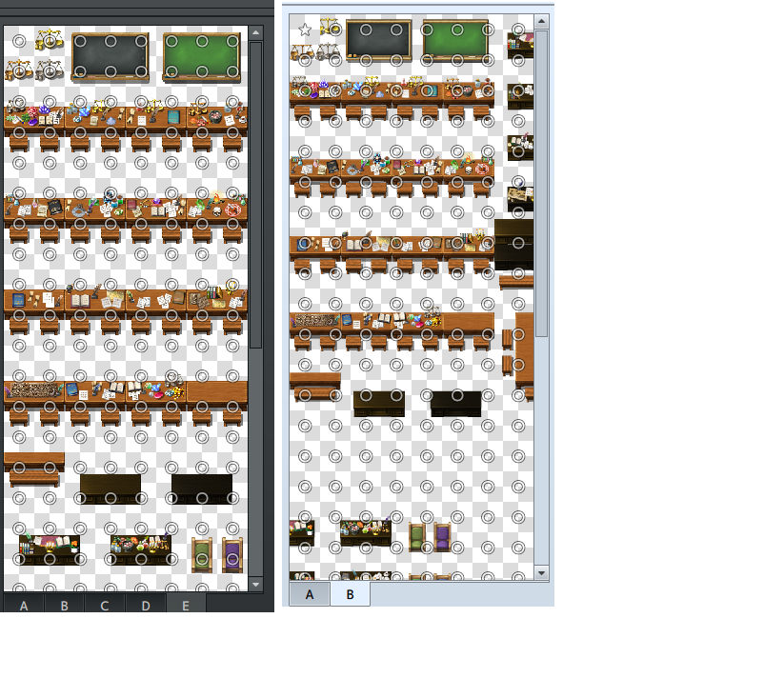784x698 pixels.
Task: Select the purple cushioned chair in dark palette
Action: click(232, 555)
